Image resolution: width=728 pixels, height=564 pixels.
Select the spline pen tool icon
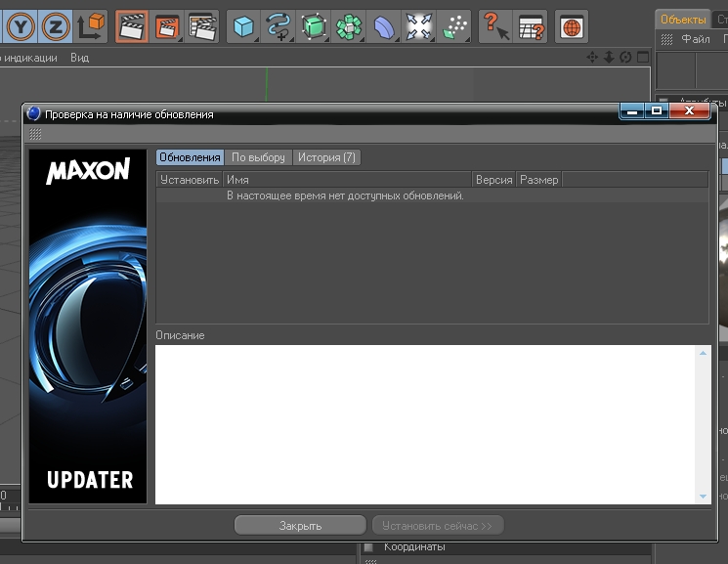point(278,26)
